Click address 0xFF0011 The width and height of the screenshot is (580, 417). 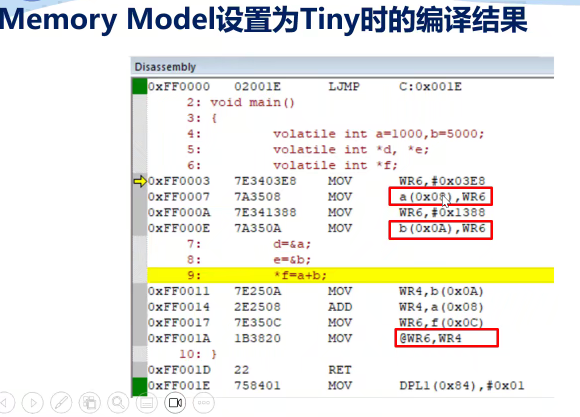coord(179,291)
